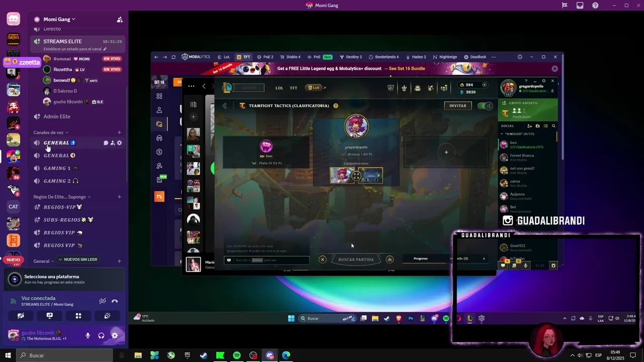Open the Fortnite server icon
Screen dimensions: 644x362
tap(14, 39)
